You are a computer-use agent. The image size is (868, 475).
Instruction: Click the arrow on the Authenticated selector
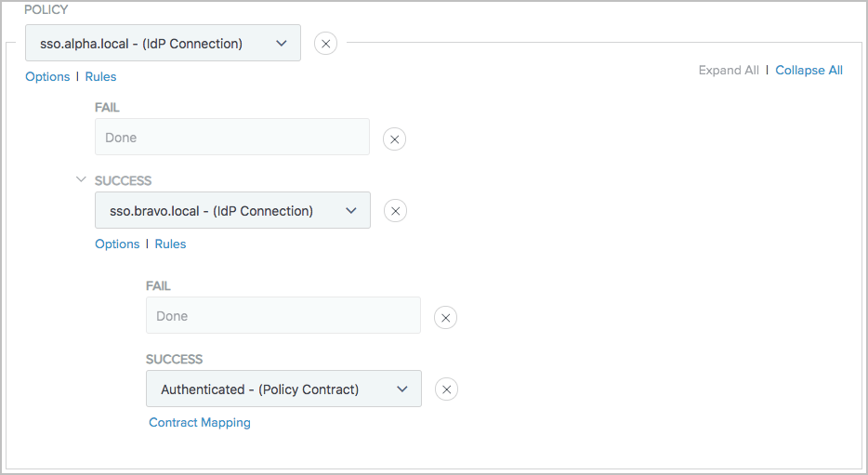click(x=402, y=389)
